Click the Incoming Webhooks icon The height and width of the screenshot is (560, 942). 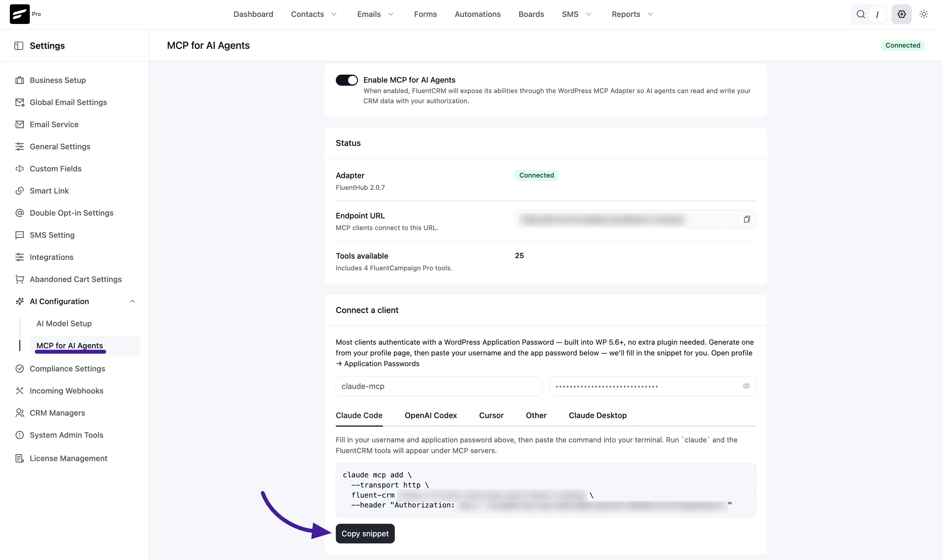click(x=20, y=390)
